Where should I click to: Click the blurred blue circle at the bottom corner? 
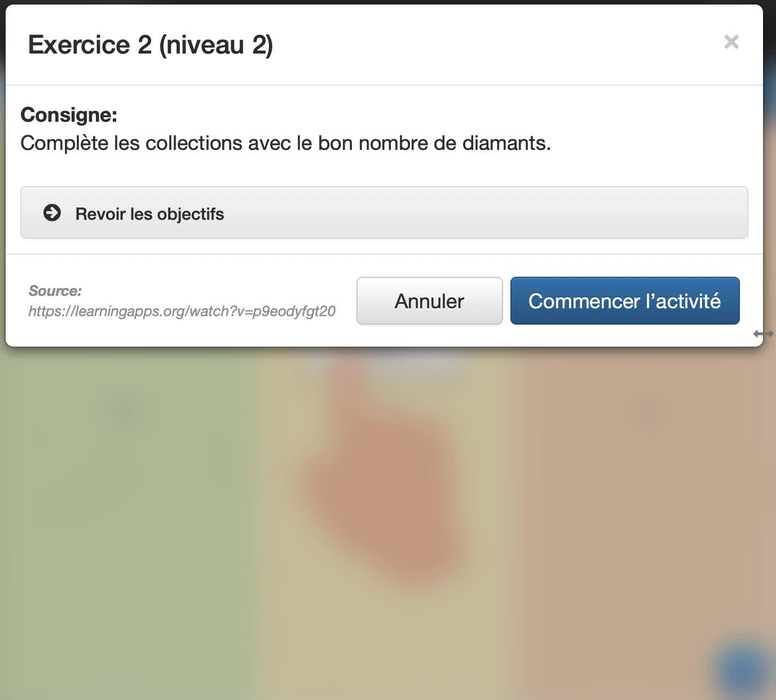click(x=743, y=668)
